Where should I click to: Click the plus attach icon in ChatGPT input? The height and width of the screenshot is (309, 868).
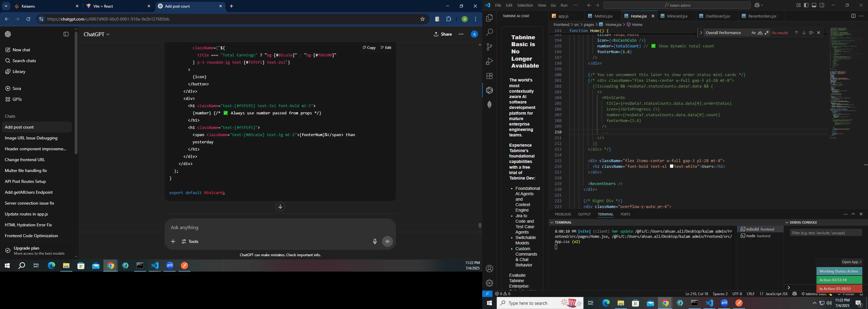pos(173,241)
